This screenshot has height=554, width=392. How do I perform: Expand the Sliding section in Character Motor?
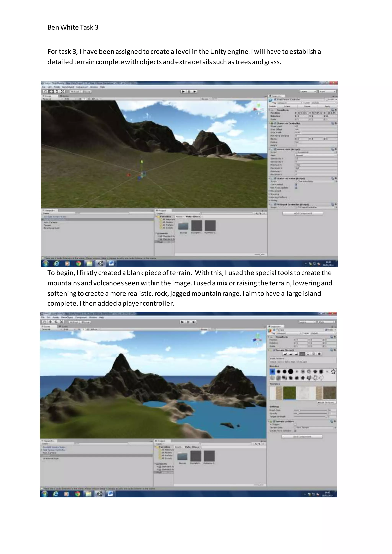[x=274, y=200]
